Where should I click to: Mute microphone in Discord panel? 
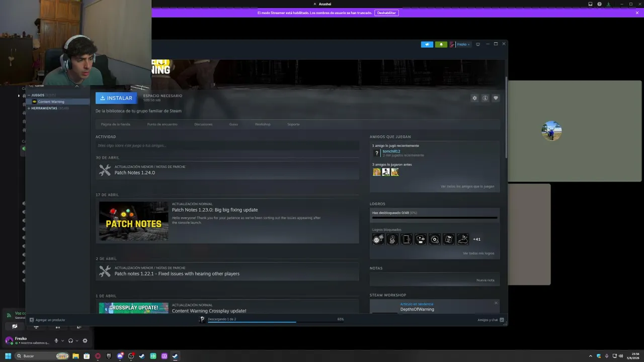click(x=56, y=341)
